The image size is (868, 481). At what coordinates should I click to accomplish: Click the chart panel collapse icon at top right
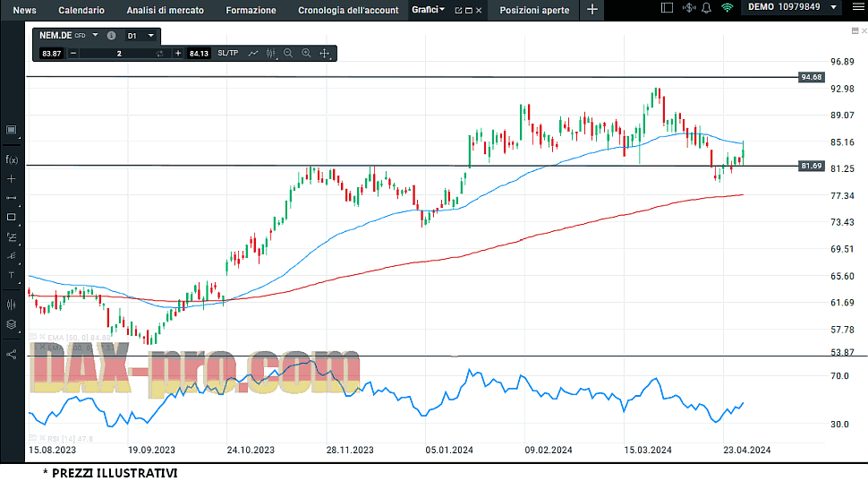[x=855, y=31]
